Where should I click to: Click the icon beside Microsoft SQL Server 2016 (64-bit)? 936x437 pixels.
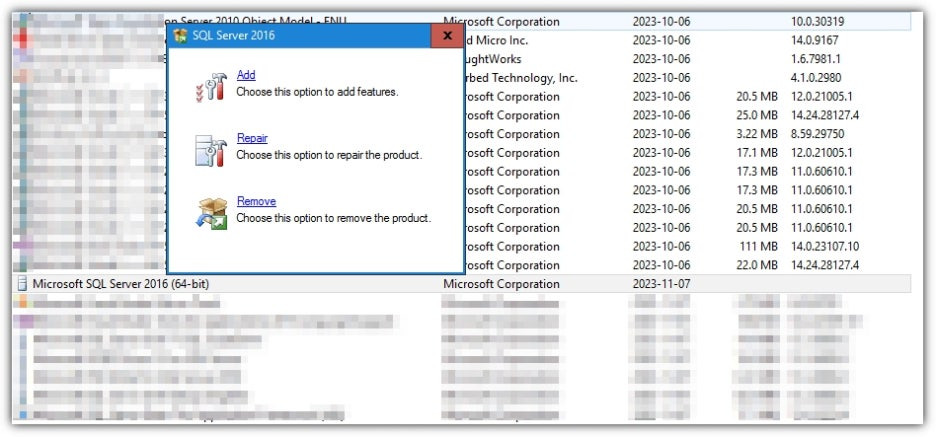22,284
